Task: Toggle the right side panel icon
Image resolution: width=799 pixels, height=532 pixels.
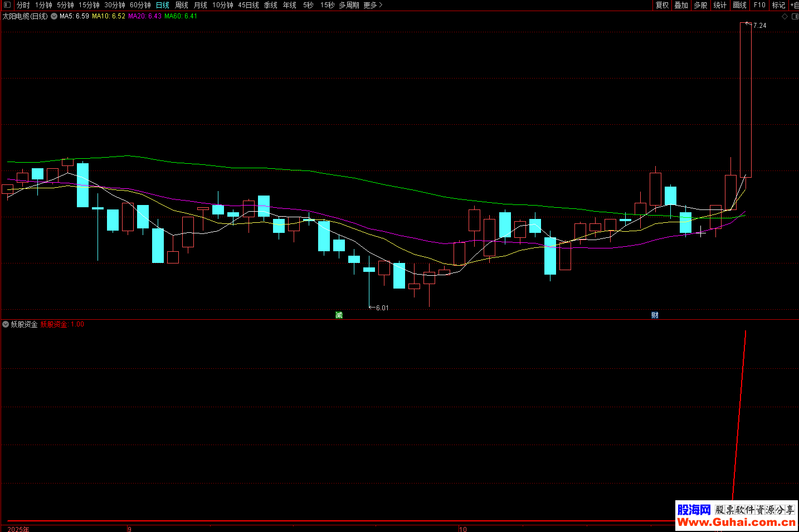Action: coord(795,17)
